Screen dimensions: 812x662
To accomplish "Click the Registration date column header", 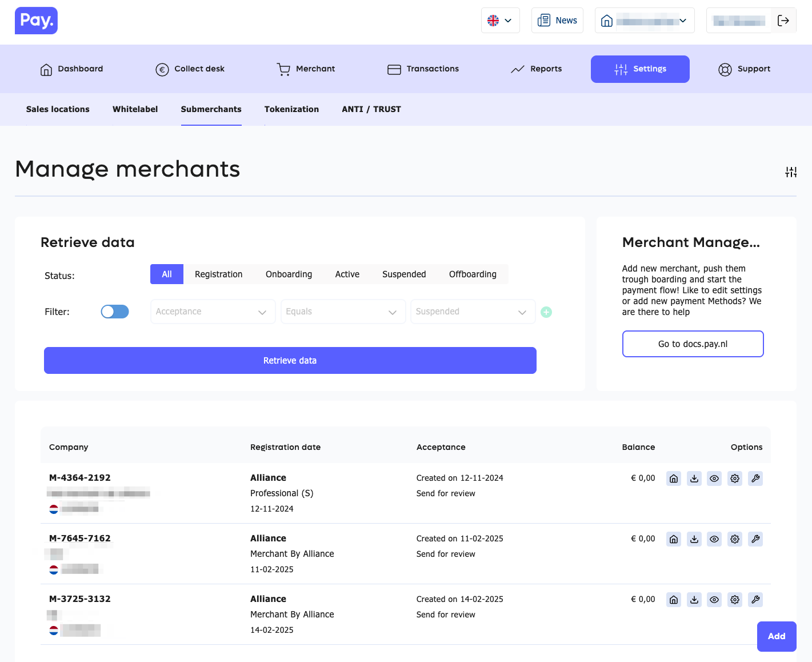I will tap(286, 447).
